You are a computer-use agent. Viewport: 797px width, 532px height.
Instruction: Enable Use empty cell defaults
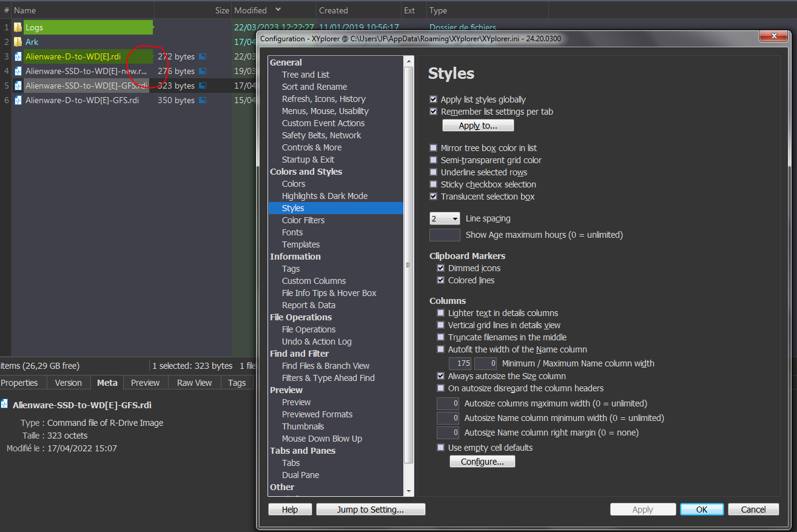coord(440,448)
